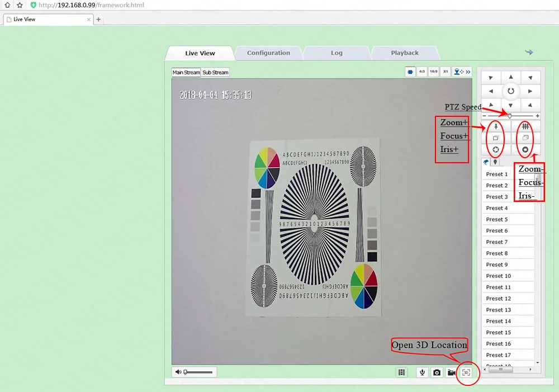
Task: Select Sub Stream
Action: click(215, 72)
